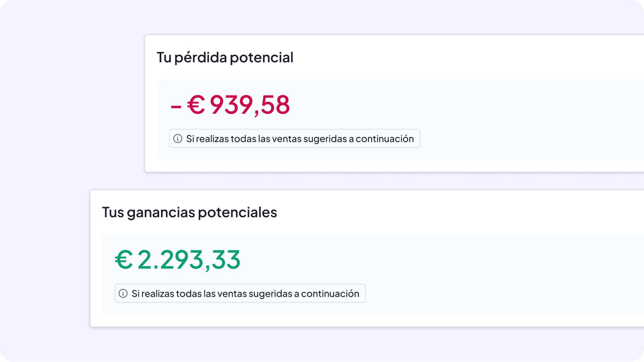
Task: Click the word "Tus" in the gains card title
Action: pos(112,213)
